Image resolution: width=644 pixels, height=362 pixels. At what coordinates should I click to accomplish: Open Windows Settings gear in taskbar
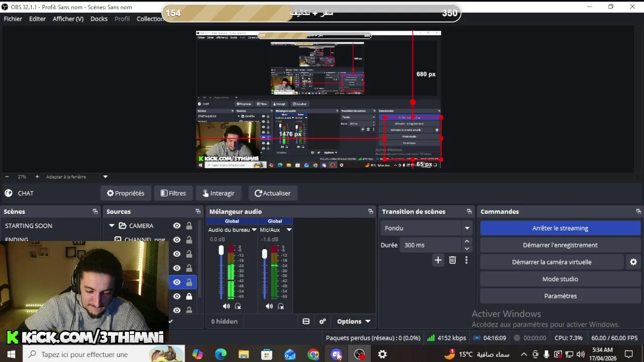click(382, 354)
